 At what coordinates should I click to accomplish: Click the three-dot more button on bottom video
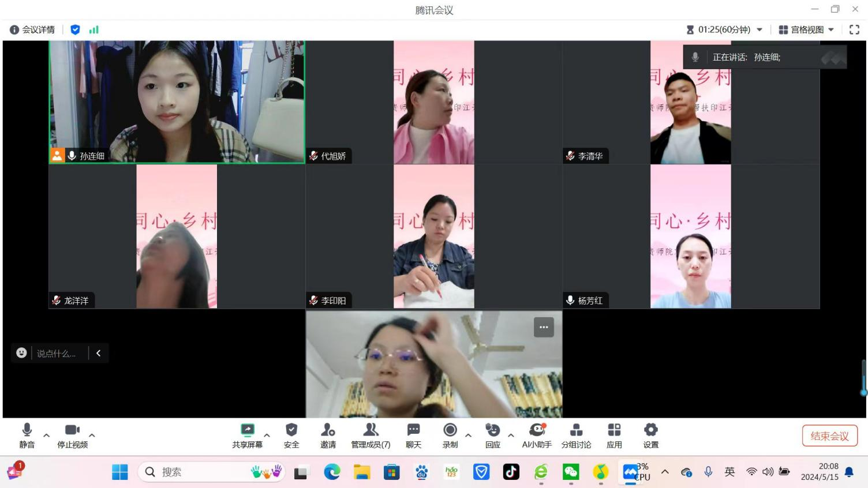click(544, 327)
